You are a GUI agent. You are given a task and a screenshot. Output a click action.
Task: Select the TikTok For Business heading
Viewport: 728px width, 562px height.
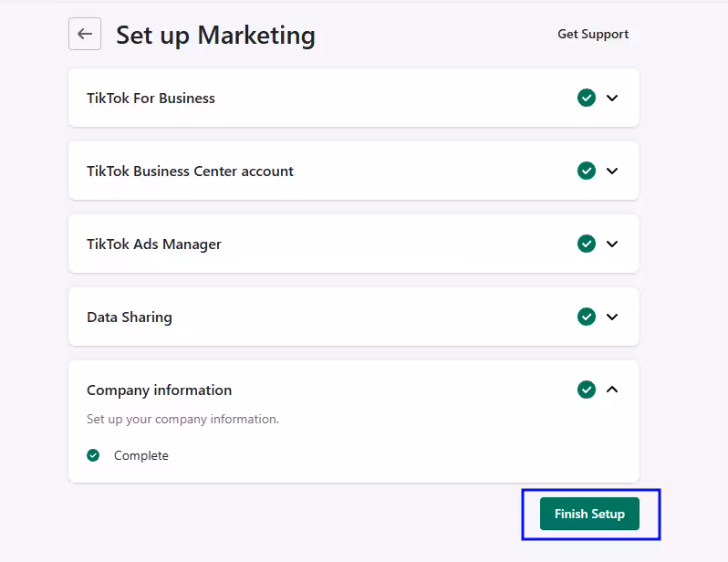pyautogui.click(x=151, y=98)
